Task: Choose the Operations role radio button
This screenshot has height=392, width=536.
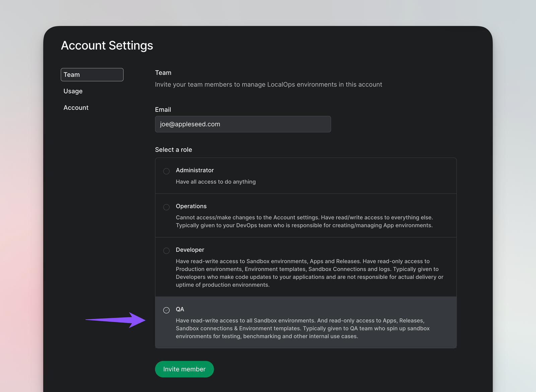Action: tap(166, 207)
